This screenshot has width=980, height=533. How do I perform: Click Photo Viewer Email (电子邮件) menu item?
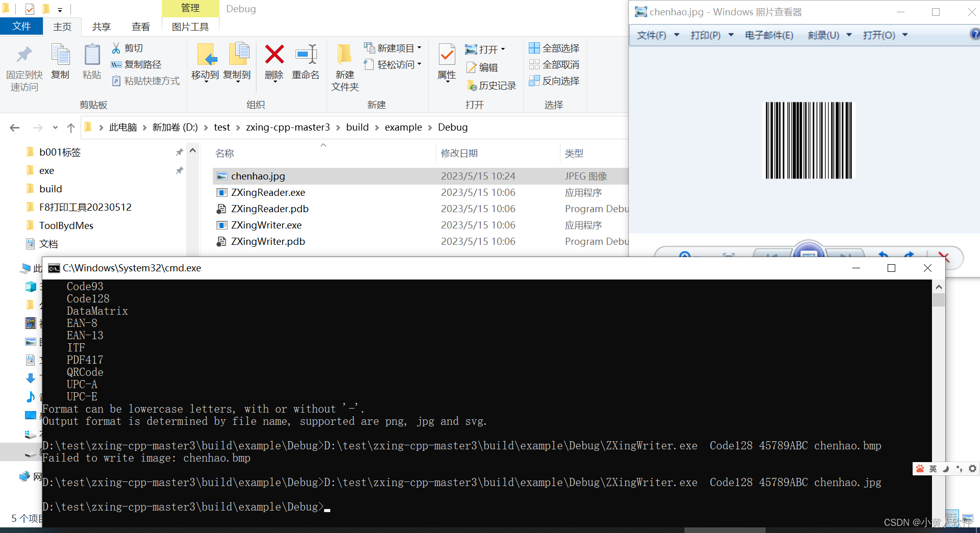(769, 35)
